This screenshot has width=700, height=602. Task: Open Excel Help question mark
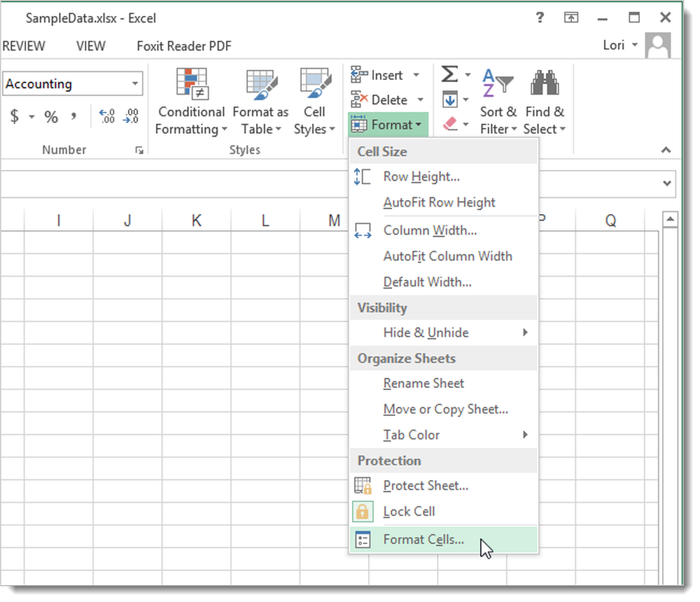(540, 18)
